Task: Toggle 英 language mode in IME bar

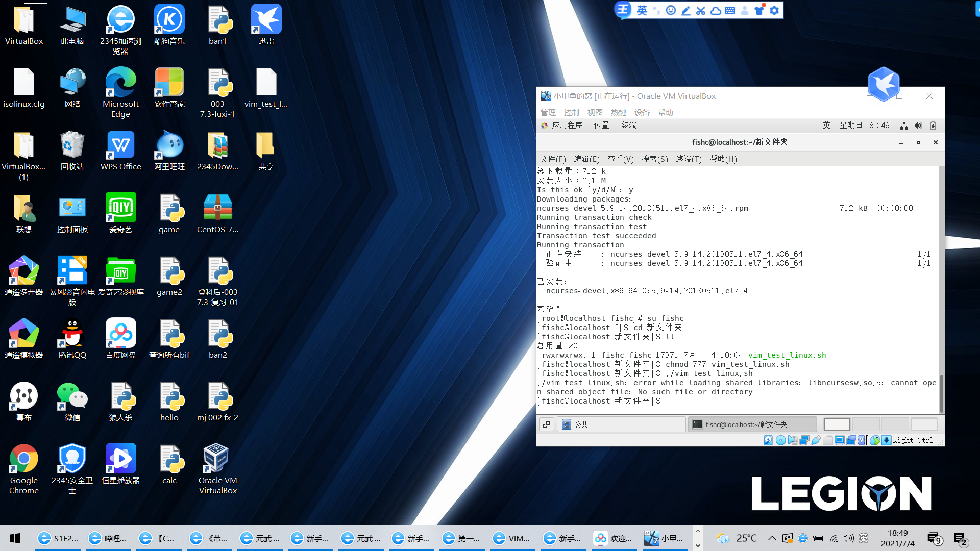Action: pyautogui.click(x=642, y=10)
